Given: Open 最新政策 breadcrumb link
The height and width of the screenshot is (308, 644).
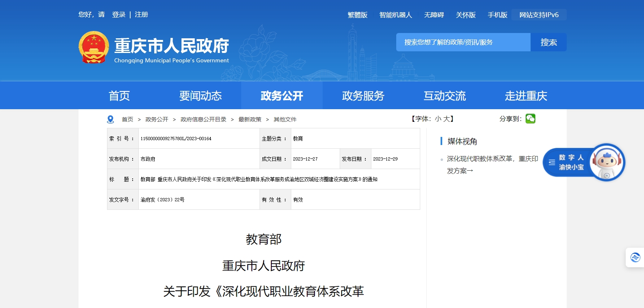Looking at the screenshot, I should (250, 119).
